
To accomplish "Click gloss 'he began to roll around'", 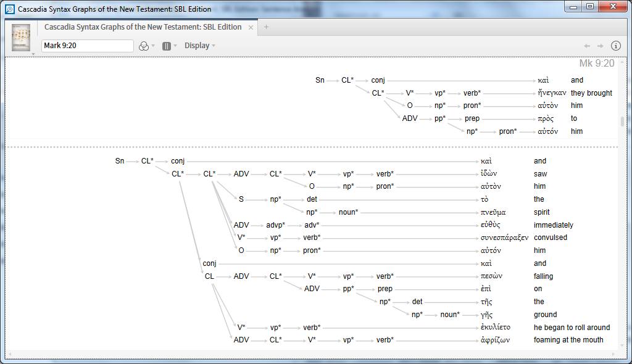I will click(572, 328).
